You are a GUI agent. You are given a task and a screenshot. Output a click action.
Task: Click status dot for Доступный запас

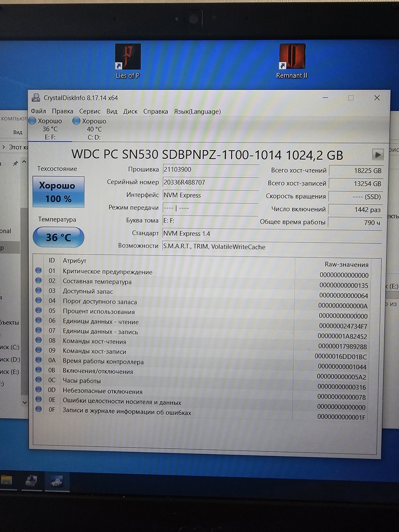[39, 290]
